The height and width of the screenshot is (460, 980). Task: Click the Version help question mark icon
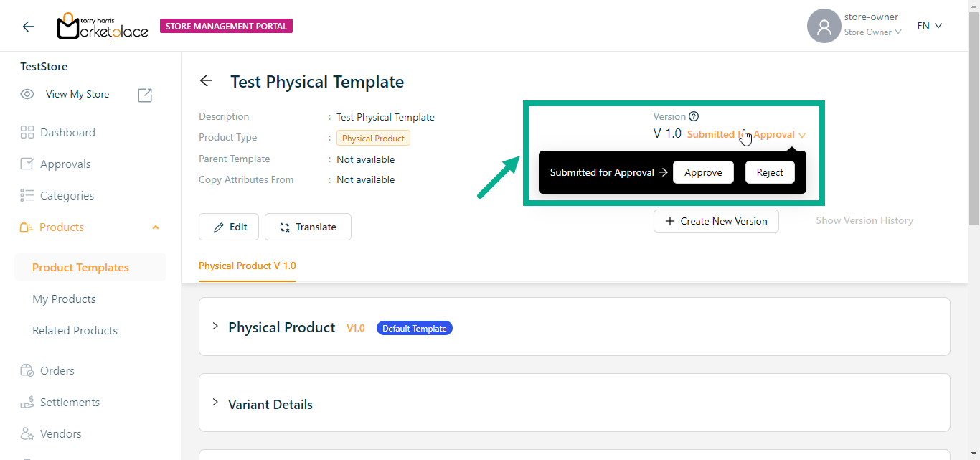[x=694, y=116]
